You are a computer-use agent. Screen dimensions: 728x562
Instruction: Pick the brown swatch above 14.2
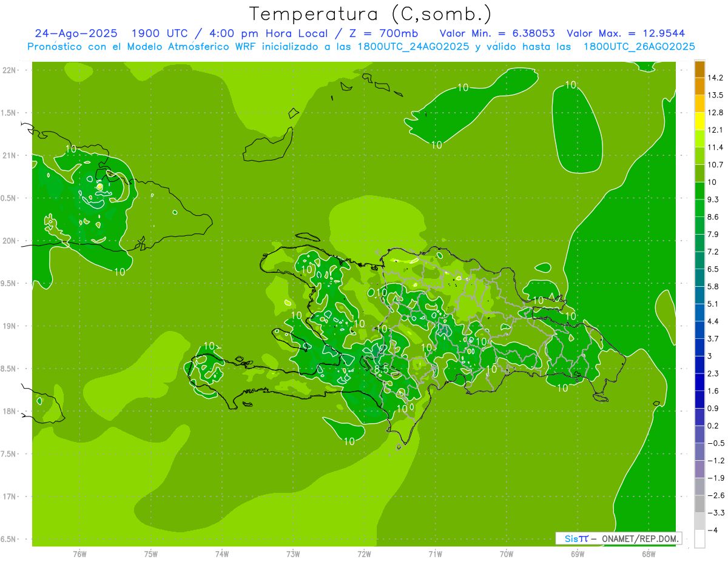click(699, 69)
